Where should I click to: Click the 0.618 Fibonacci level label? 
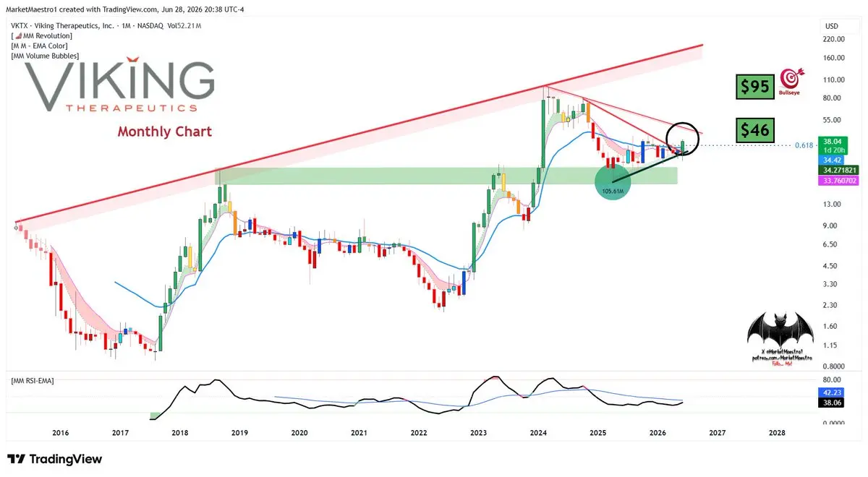click(x=806, y=145)
